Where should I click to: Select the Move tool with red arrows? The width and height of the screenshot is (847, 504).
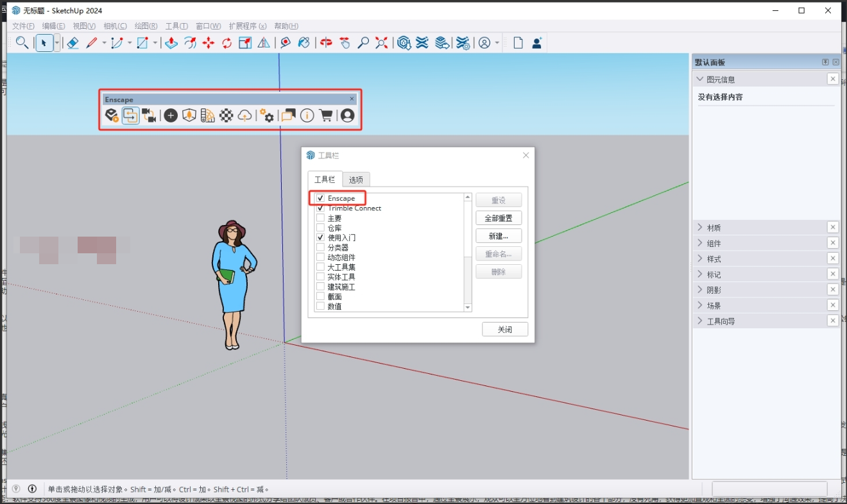click(x=209, y=43)
